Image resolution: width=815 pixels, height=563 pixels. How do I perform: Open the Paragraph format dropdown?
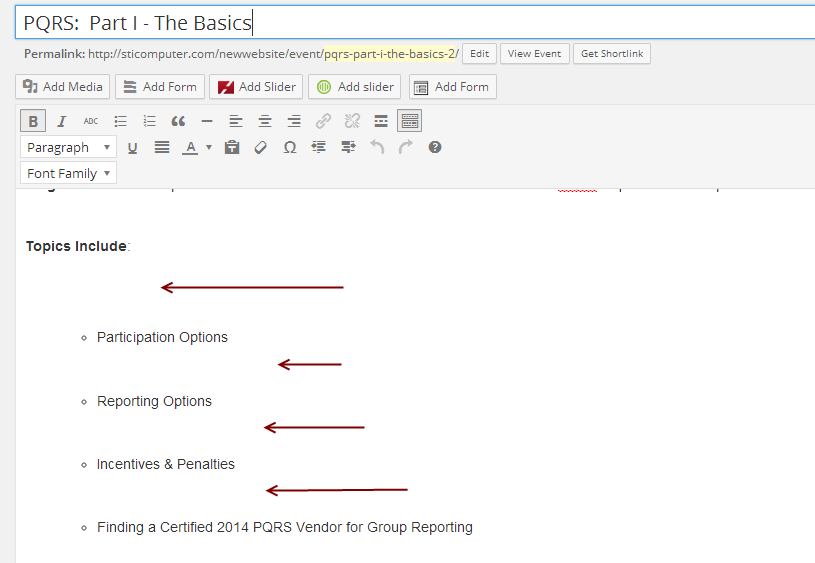68,147
